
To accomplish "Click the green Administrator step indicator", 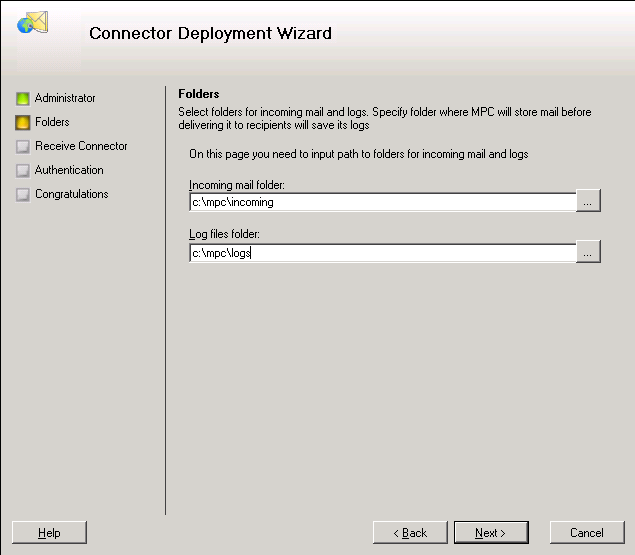I will click(23, 98).
